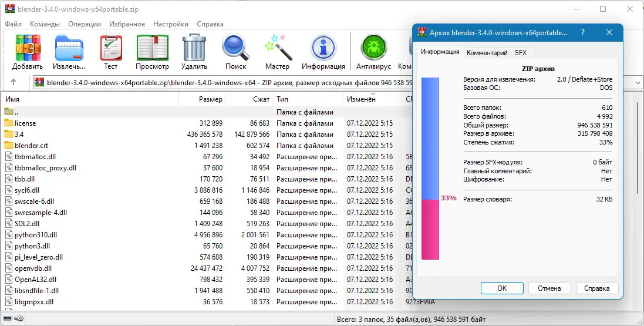Select the tbbmalloc_proxy.dll file name
Image resolution: width=644 pixels, height=326 pixels.
click(45, 168)
